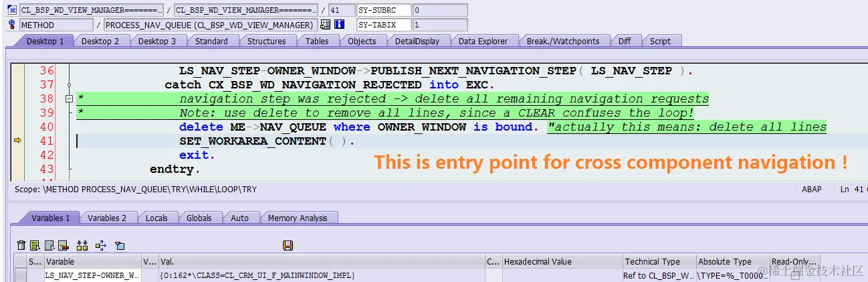Click the \TYPE=%_T0000 absolute type cell
868x282 pixels.
coord(732,275)
